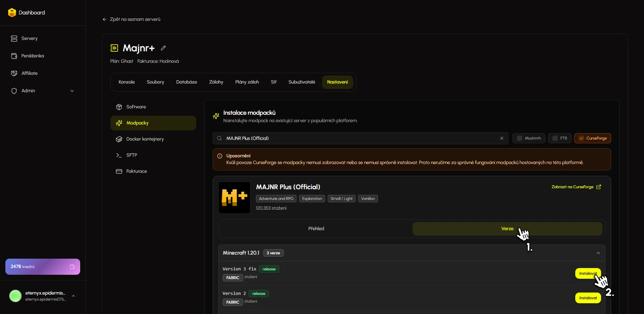Open the SFTP section
Viewport: 644px width, 314px height.
pyautogui.click(x=153, y=155)
